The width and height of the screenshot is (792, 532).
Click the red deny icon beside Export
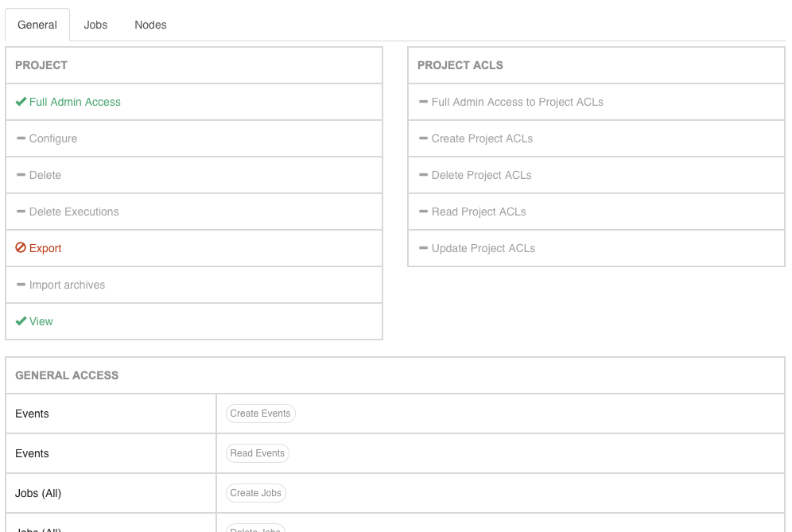(x=21, y=247)
